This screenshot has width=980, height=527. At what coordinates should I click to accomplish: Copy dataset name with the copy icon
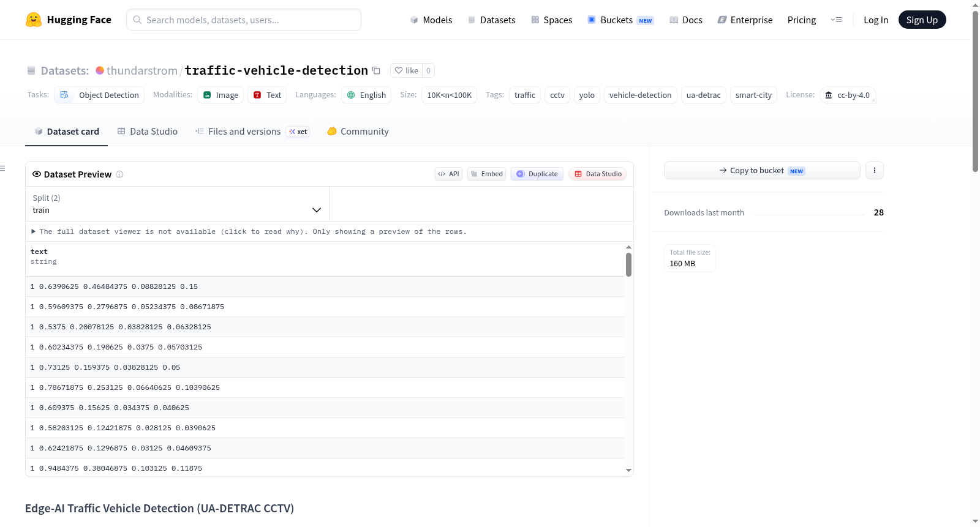[x=376, y=70]
